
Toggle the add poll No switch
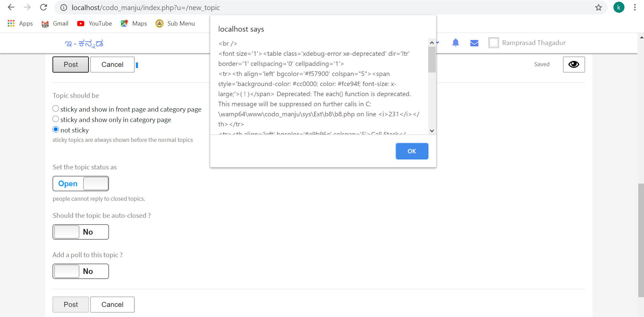tap(81, 271)
